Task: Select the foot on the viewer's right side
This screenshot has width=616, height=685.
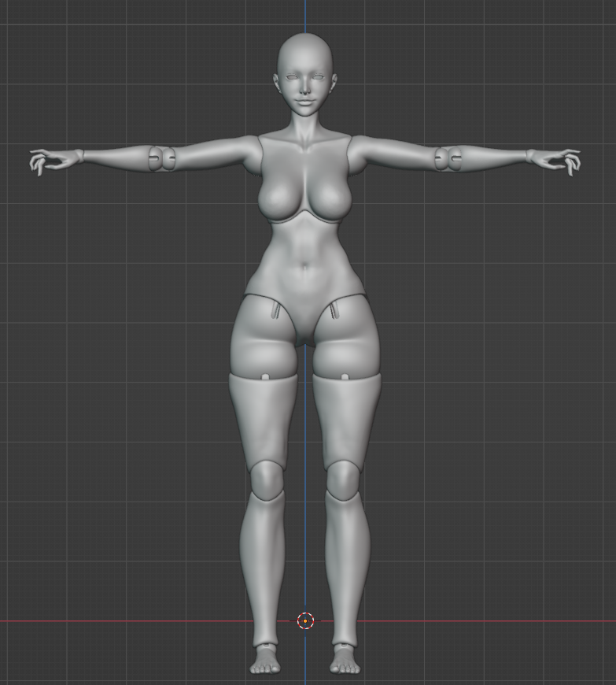Action: tap(345, 659)
